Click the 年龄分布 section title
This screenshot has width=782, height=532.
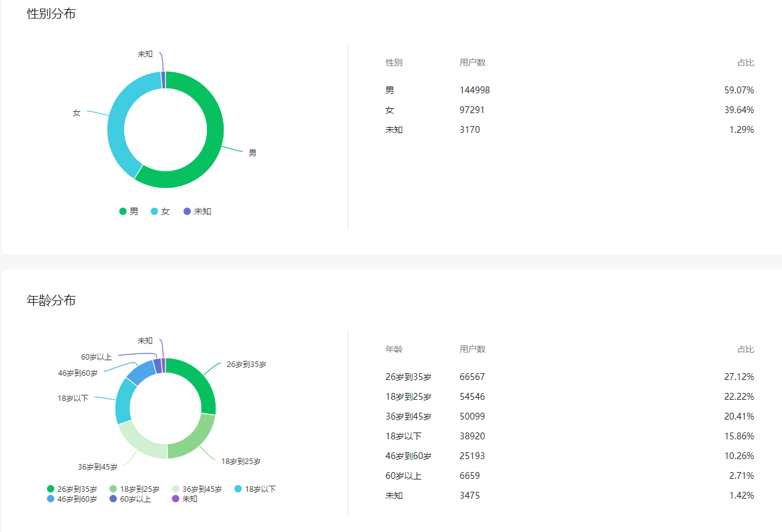(51, 300)
